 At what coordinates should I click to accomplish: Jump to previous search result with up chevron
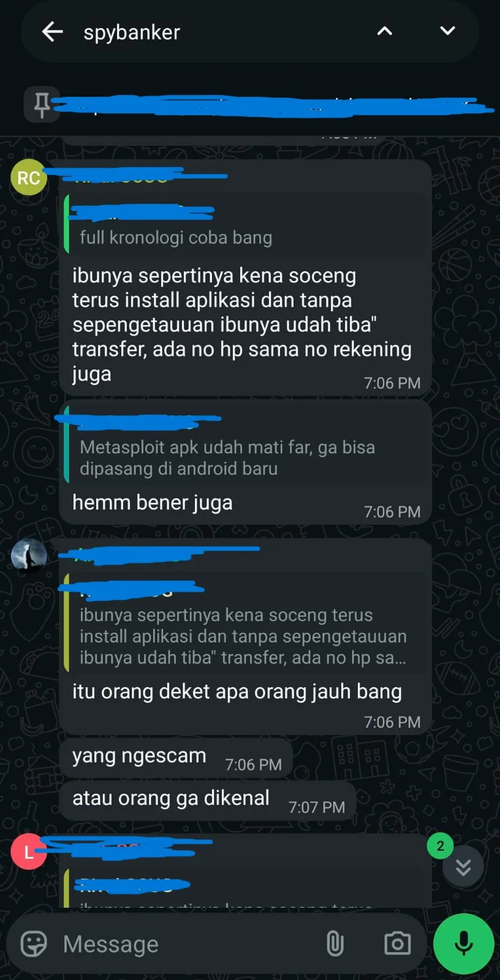click(384, 31)
